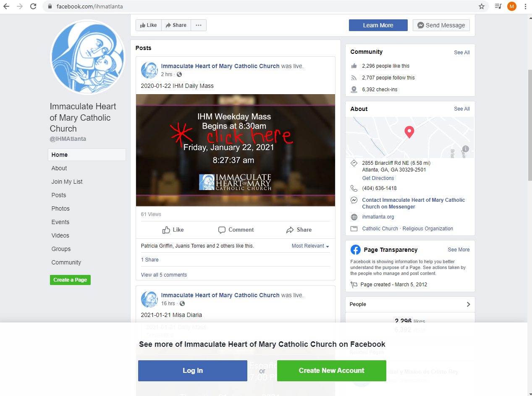Click the 2 hrs post timestamp
The height and width of the screenshot is (396, 532).
[x=167, y=74]
